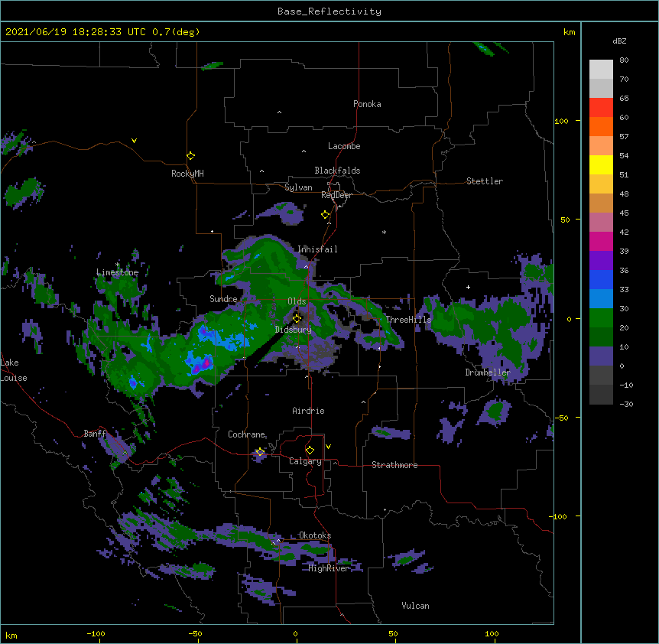
Task: Select the yellow diamond marker south of RedDeer
Action: [x=325, y=215]
